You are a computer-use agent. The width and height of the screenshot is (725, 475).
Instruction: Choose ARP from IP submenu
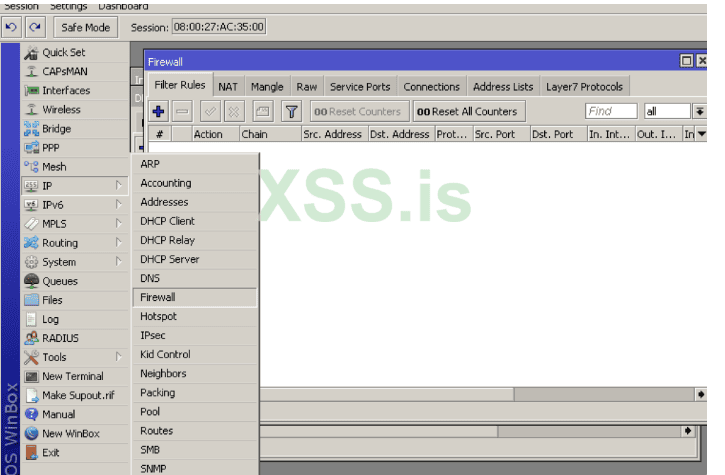click(195, 164)
